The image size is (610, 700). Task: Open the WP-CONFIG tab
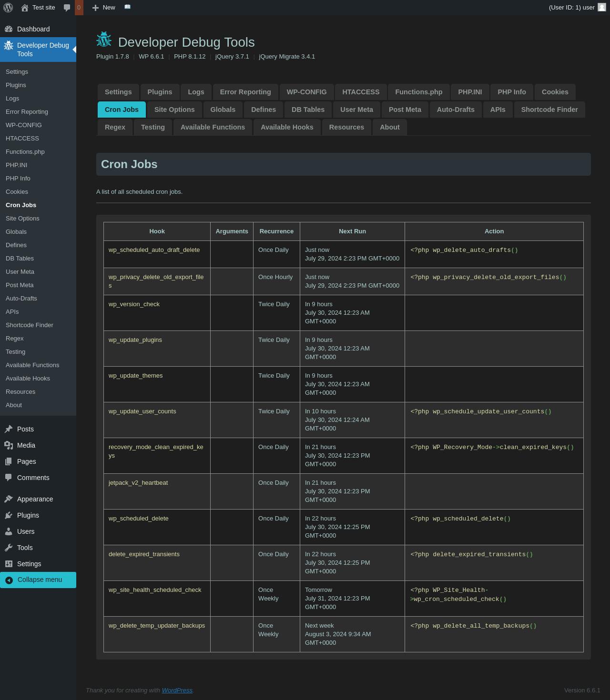[306, 92]
